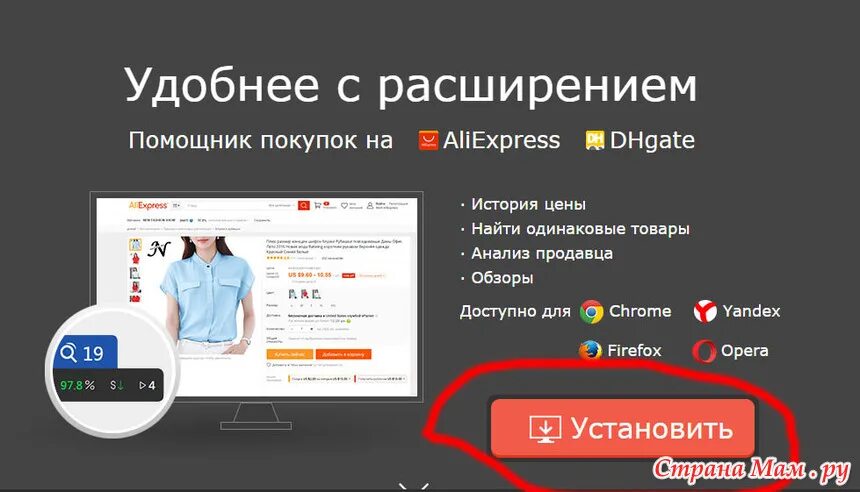Open the Chrome text link

pos(640,311)
